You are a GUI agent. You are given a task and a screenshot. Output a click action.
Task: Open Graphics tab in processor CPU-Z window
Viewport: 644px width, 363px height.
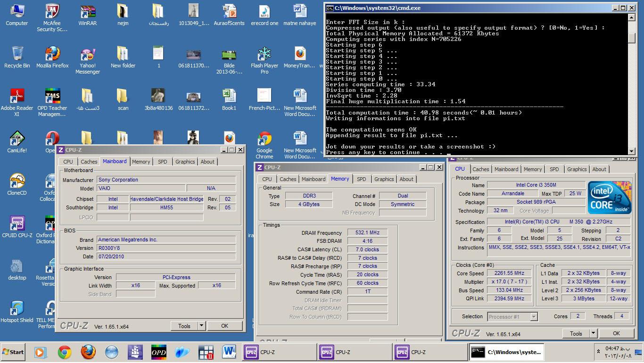point(577,169)
